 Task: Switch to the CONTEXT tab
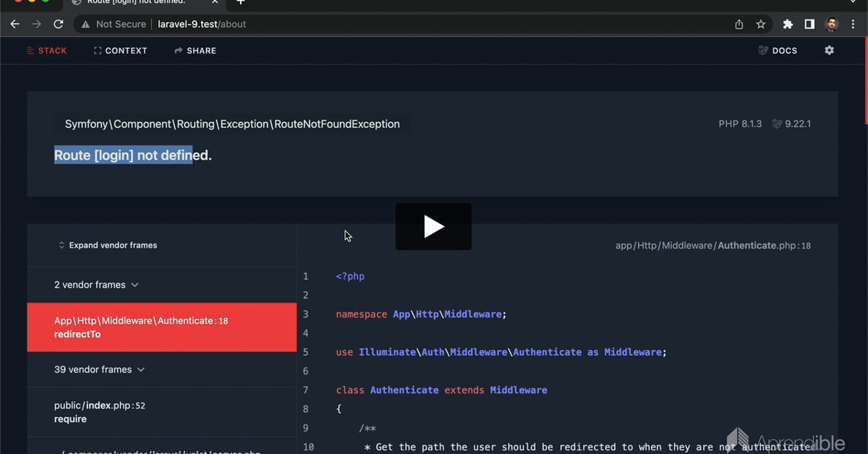coord(120,51)
